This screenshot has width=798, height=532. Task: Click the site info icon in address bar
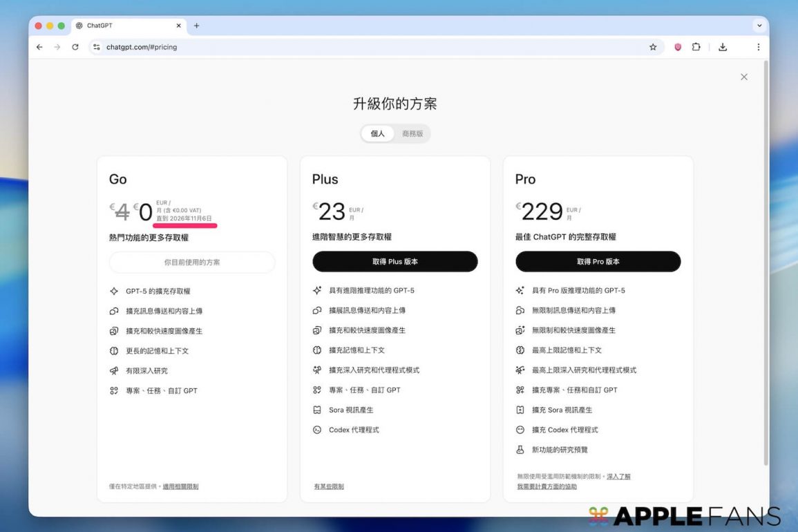tap(96, 47)
